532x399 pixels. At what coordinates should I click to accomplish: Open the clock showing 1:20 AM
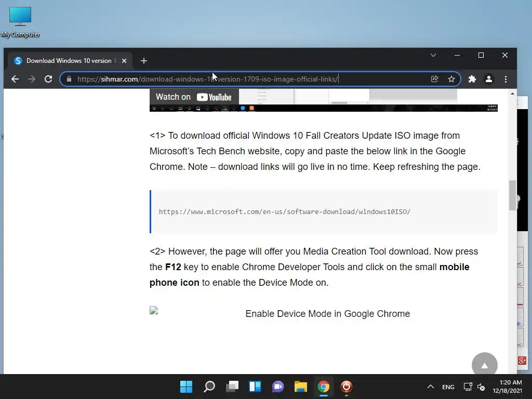pyautogui.click(x=507, y=387)
